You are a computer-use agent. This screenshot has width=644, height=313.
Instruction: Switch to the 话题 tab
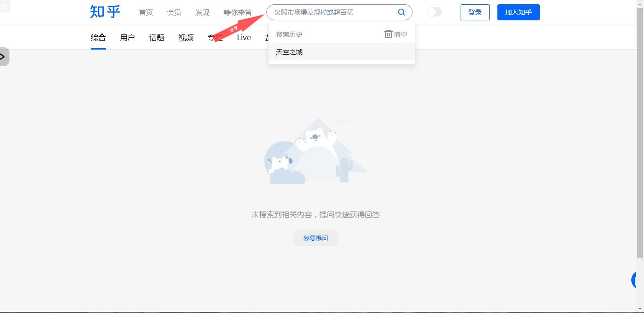(157, 38)
